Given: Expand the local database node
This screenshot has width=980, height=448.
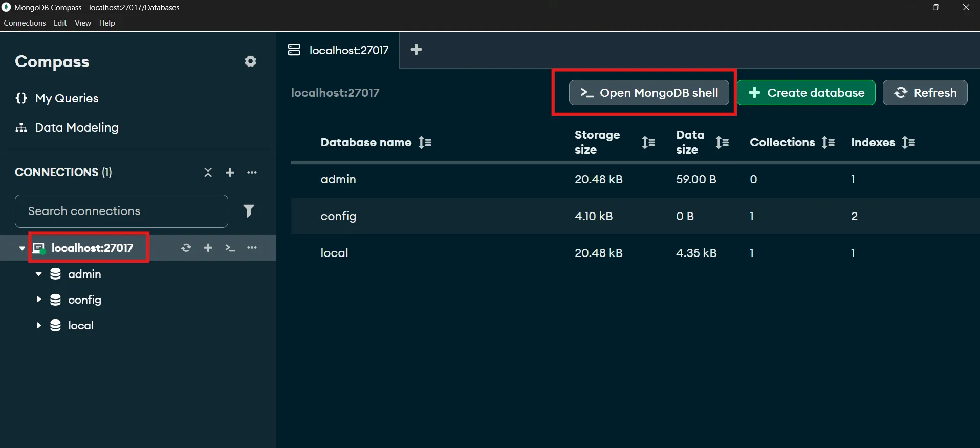Looking at the screenshot, I should point(38,325).
